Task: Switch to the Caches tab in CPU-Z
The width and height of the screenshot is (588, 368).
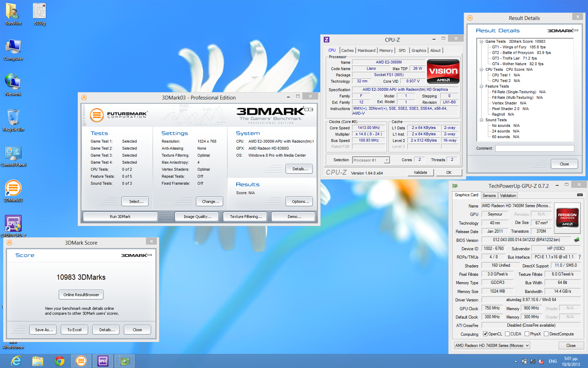Action: [348, 50]
